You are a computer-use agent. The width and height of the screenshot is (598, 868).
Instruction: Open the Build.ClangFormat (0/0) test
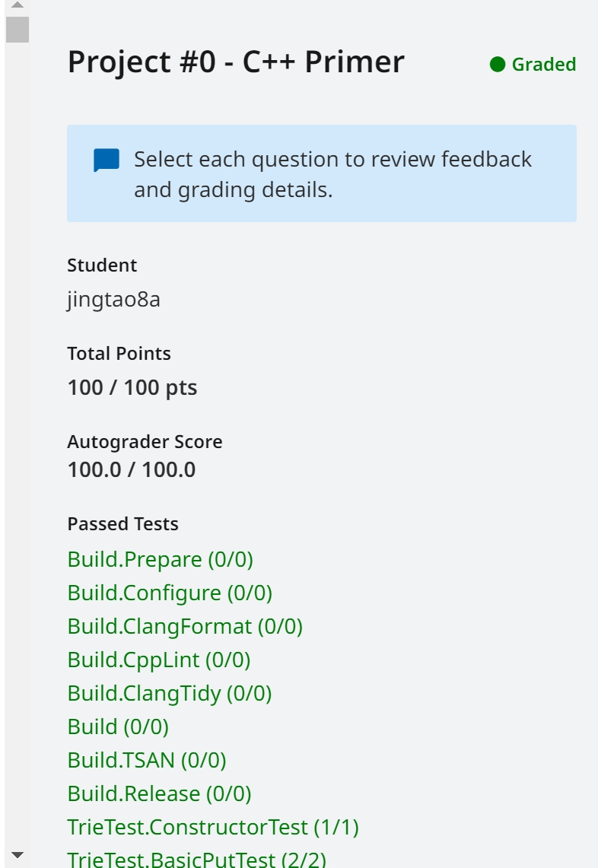[x=185, y=627]
